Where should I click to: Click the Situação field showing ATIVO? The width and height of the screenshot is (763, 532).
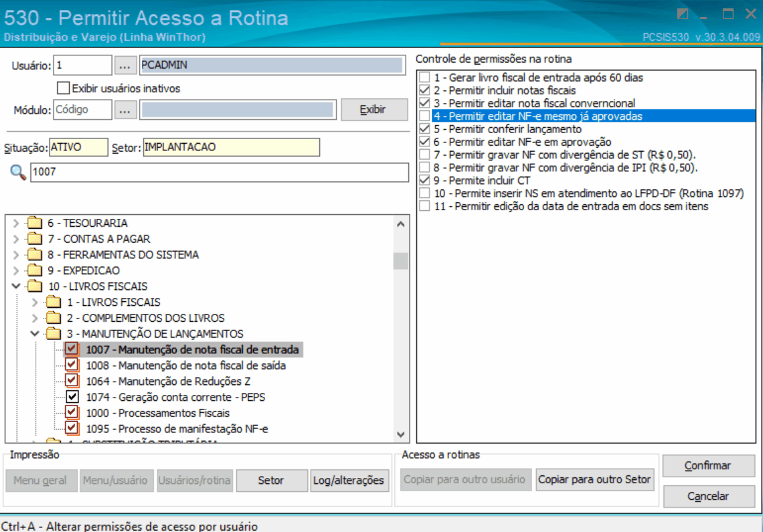(78, 148)
